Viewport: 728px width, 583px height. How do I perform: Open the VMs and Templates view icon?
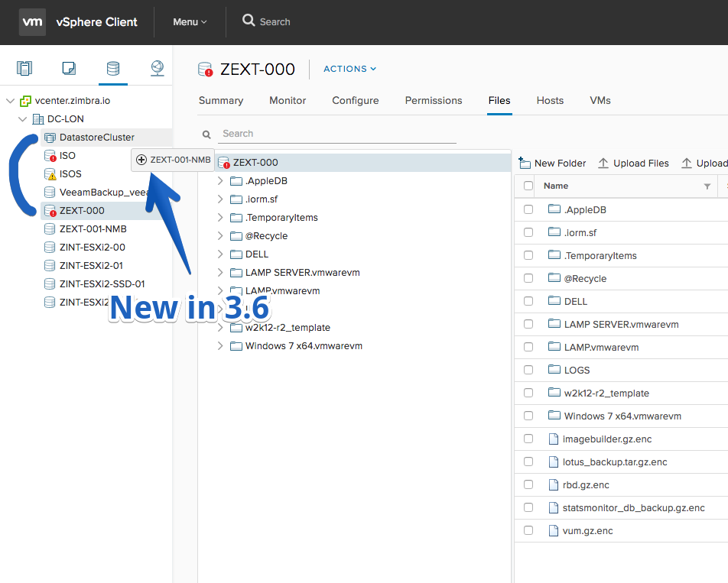coord(69,68)
